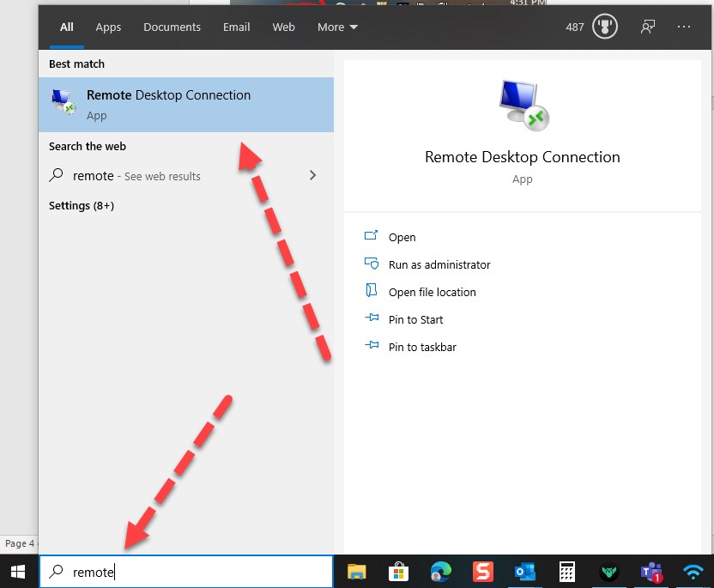
Task: Click the 'Page 4' status text in background window
Action: [20, 543]
